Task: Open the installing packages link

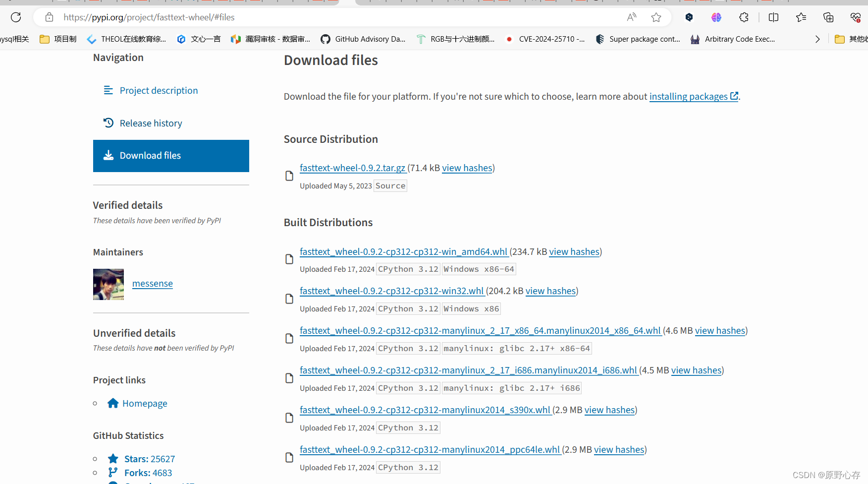Action: [x=689, y=96]
